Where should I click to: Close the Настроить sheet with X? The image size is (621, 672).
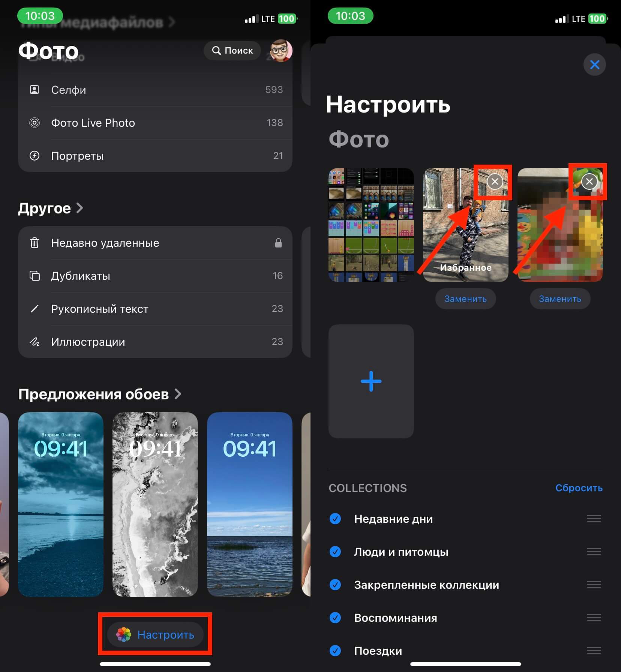tap(594, 65)
